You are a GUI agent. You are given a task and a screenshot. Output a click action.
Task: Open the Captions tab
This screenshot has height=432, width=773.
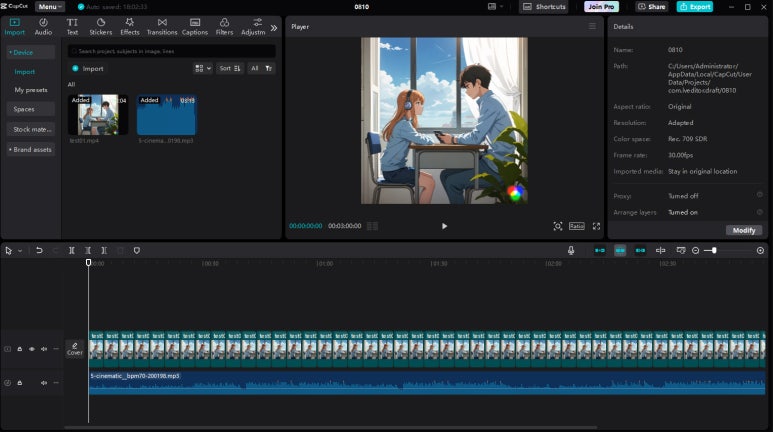(195, 27)
